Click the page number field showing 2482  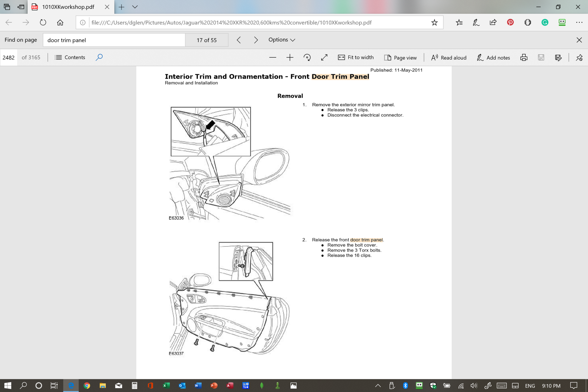[x=9, y=57]
